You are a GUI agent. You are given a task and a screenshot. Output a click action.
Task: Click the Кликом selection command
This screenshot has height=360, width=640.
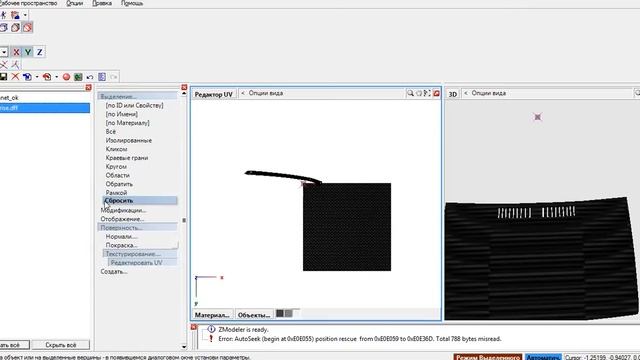click(x=116, y=149)
